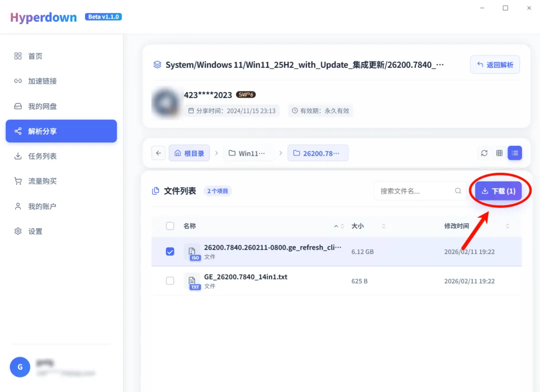Sort by 修改时间 column arrows
This screenshot has height=392, width=540.
click(507, 226)
